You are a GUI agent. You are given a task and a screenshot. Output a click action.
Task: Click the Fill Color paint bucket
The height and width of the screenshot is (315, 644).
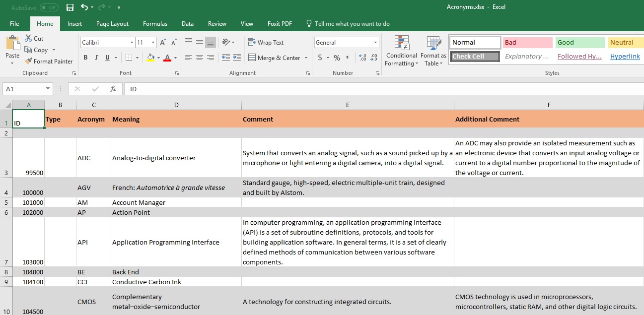coord(150,58)
